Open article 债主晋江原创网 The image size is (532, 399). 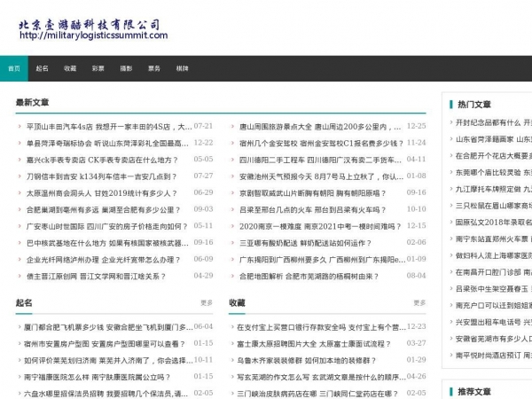click(96, 277)
